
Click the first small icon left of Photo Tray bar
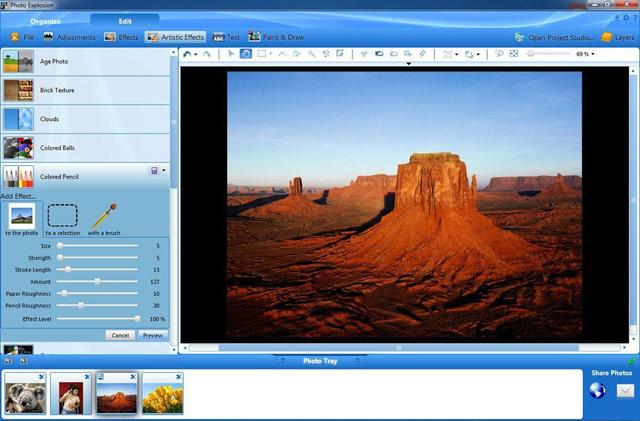pyautogui.click(x=9, y=361)
